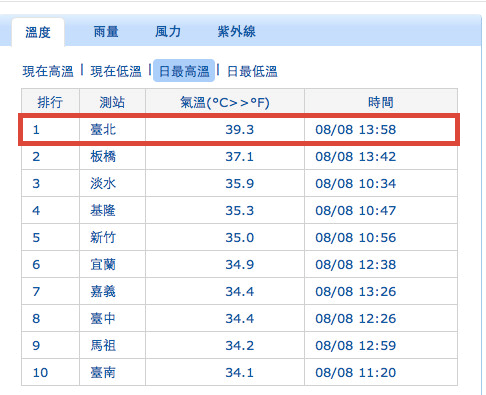Click temperature value 37.1
This screenshot has width=486, height=395.
coord(240,156)
